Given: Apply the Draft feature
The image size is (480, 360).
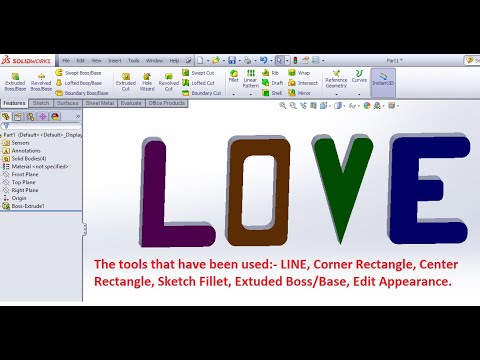Looking at the screenshot, I should pyautogui.click(x=273, y=83).
